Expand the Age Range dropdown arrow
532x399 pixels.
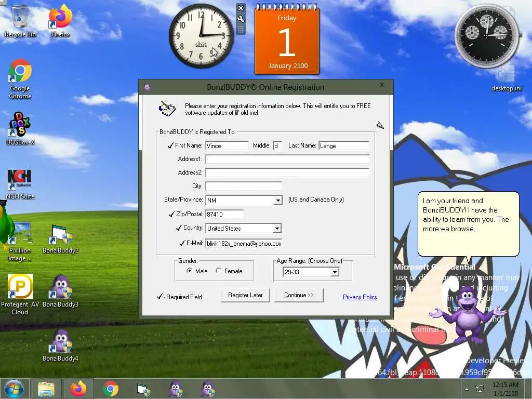pos(335,272)
